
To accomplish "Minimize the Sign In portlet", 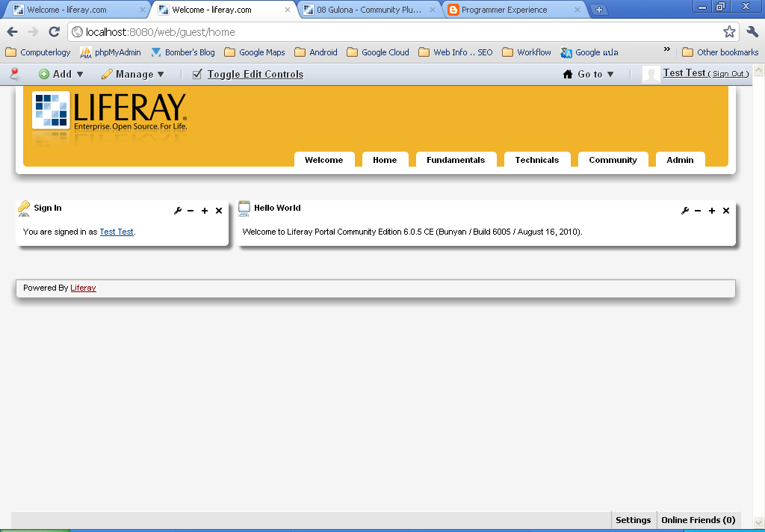I will click(x=191, y=211).
